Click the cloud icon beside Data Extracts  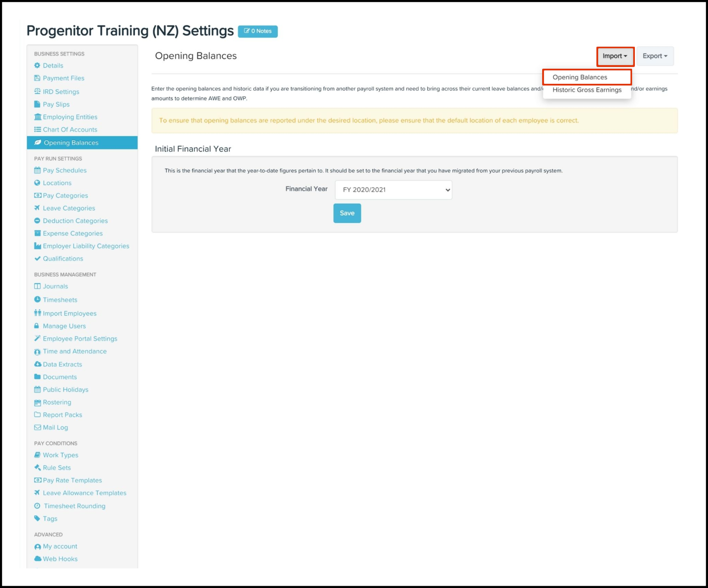[37, 364]
